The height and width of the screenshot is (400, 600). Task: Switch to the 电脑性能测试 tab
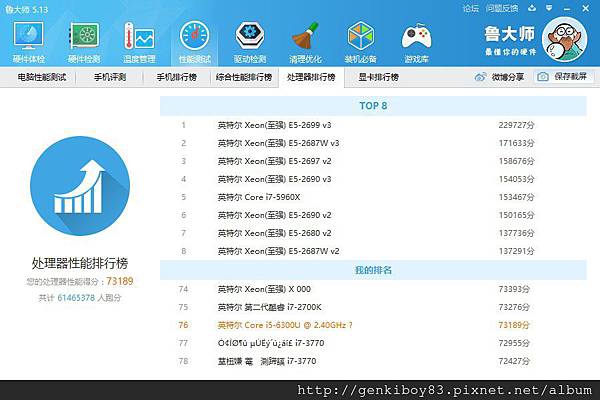click(x=42, y=77)
